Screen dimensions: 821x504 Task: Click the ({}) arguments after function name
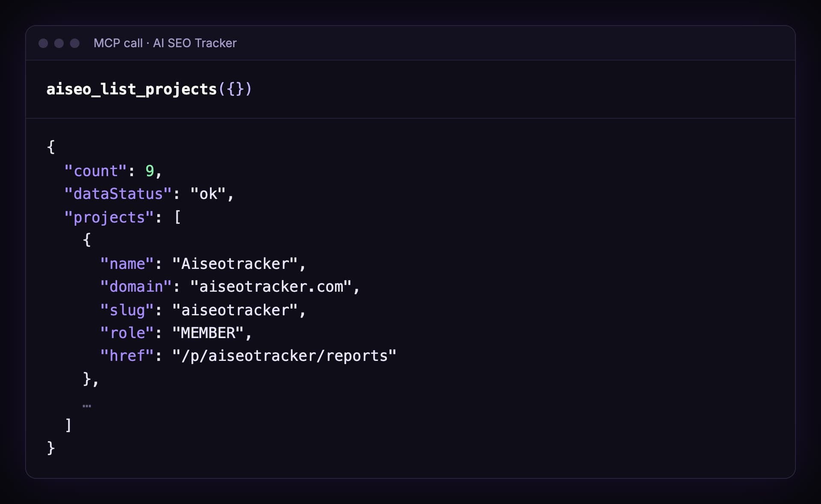pyautogui.click(x=235, y=89)
